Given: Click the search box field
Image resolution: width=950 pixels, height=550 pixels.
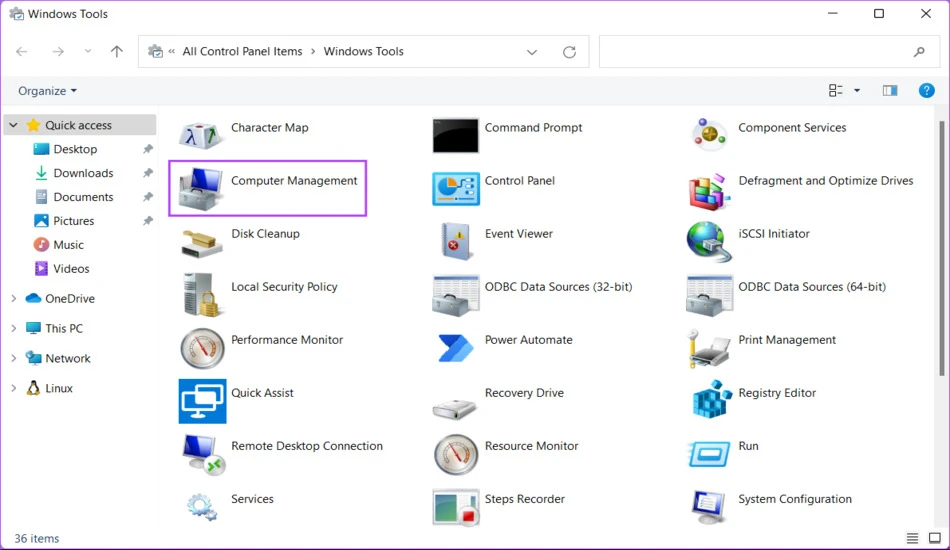Looking at the screenshot, I should pyautogui.click(x=769, y=51).
